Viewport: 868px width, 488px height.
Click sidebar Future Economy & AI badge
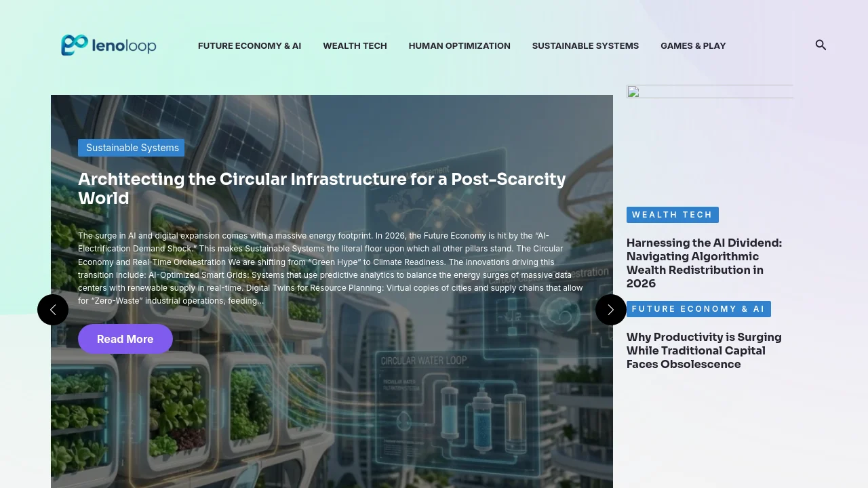(698, 309)
